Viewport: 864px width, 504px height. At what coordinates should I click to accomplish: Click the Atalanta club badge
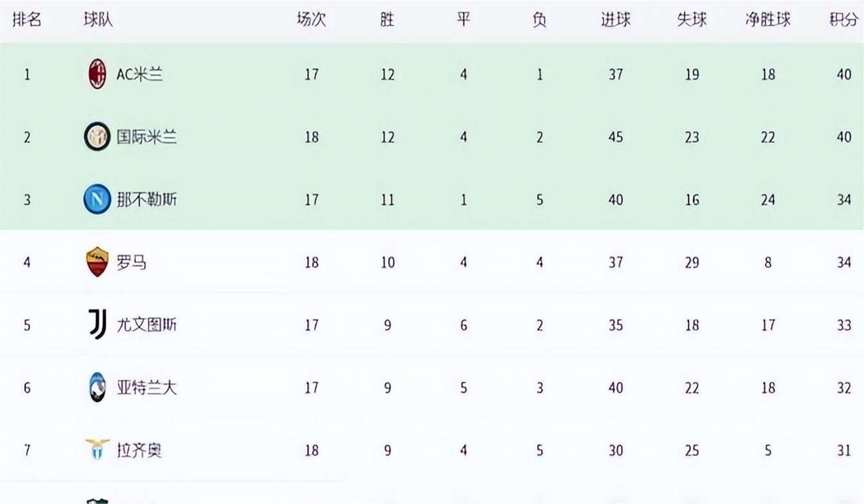pyautogui.click(x=97, y=388)
